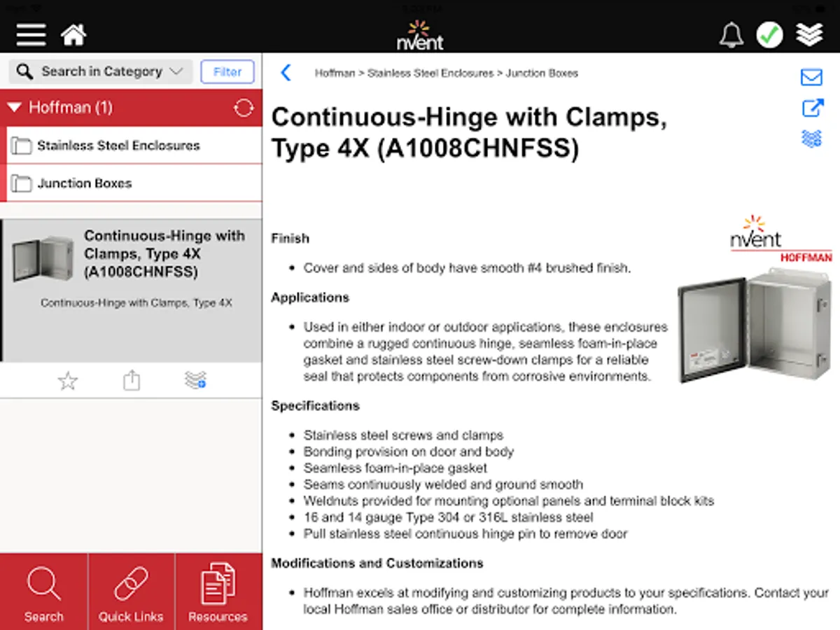Select '16 and 14 gauge Type 304' bullet

pos(448,517)
